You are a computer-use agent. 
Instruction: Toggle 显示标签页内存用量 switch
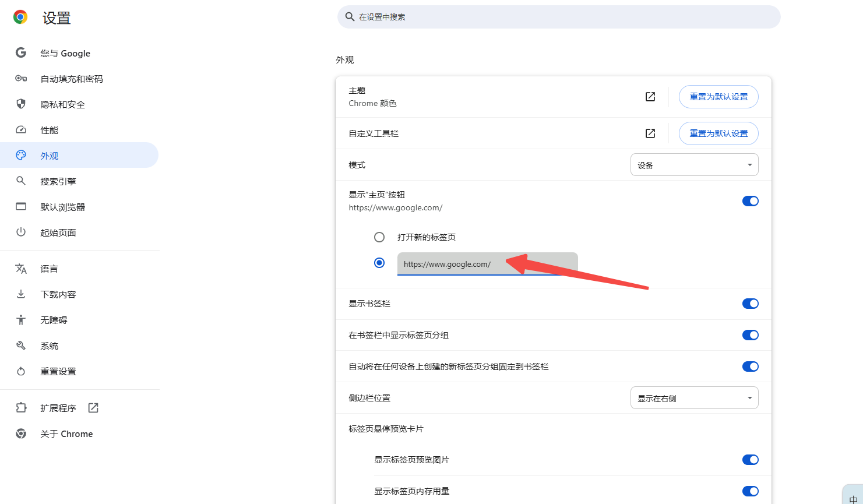(x=751, y=491)
